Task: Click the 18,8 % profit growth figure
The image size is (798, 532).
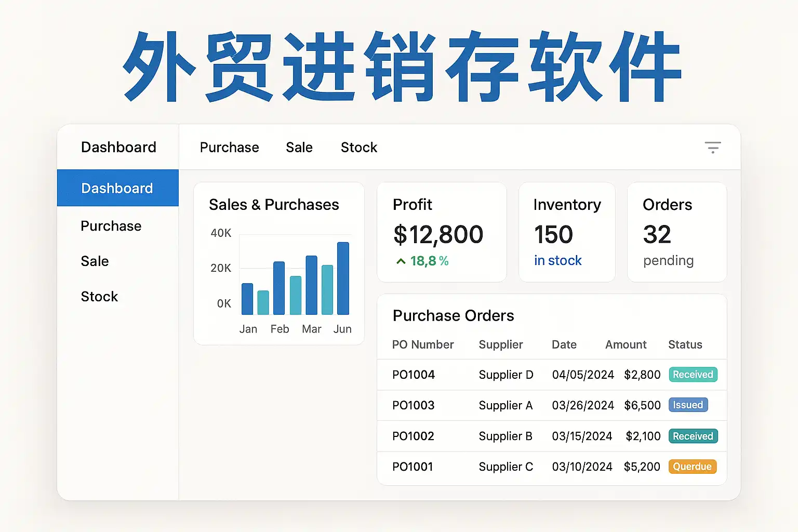Action: click(x=429, y=261)
